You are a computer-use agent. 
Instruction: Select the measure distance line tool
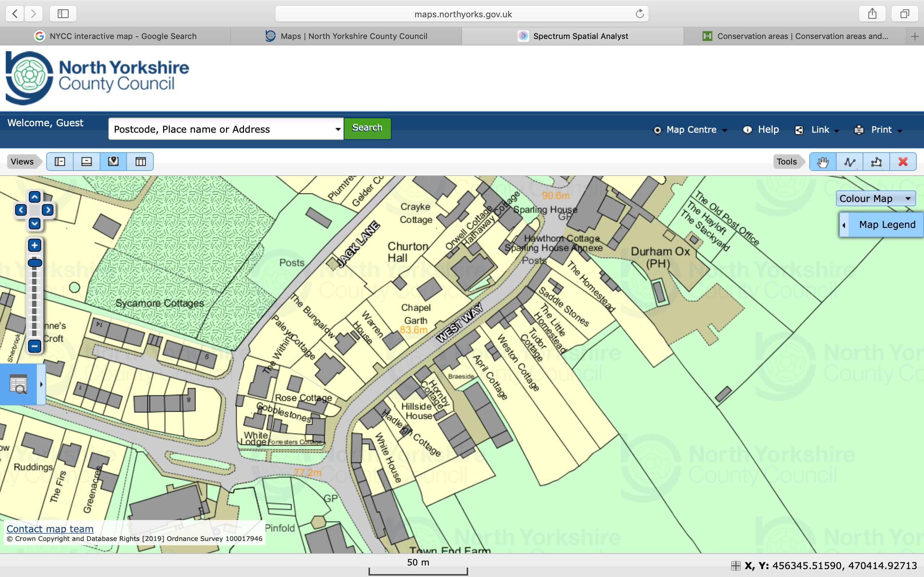click(850, 162)
